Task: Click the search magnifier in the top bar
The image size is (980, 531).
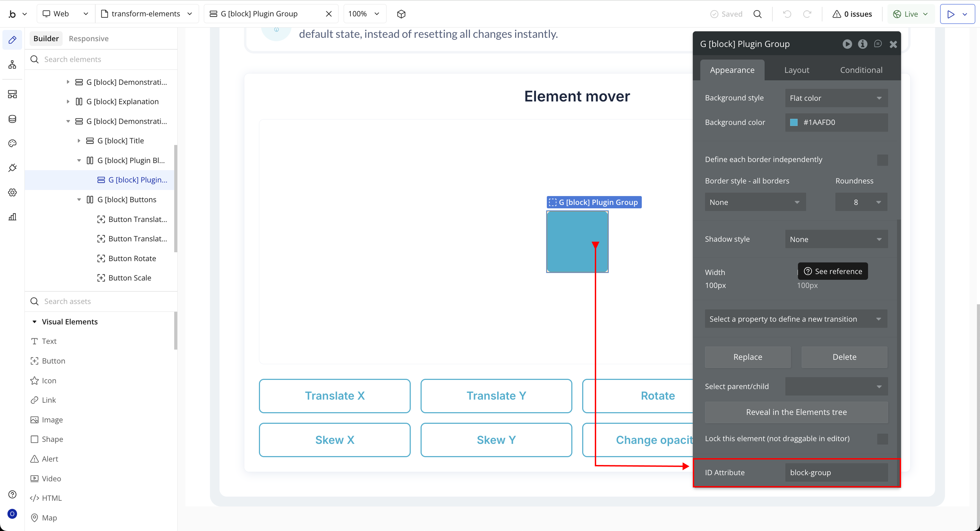Action: pyautogui.click(x=757, y=14)
